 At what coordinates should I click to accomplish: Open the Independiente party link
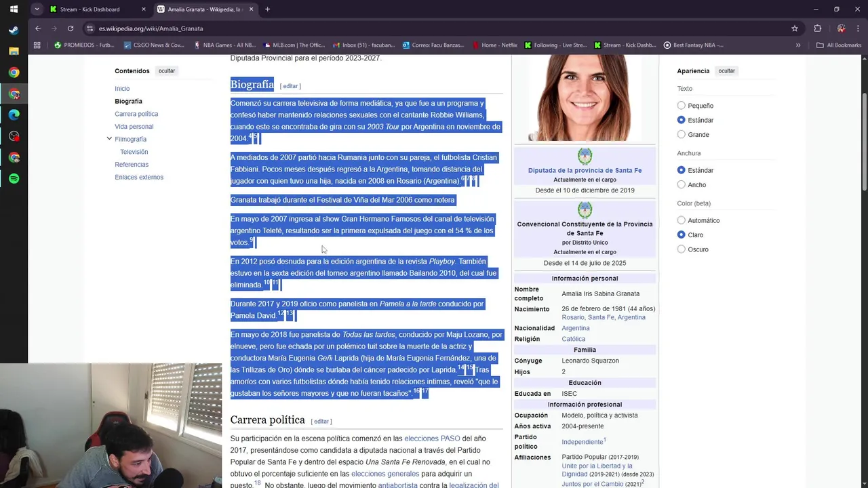583,442
